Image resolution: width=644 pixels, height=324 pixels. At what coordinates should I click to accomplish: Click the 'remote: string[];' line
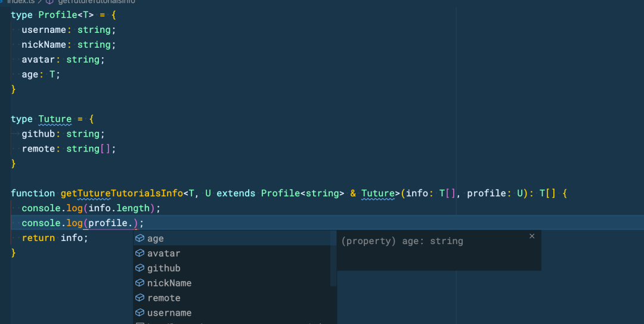(69, 149)
